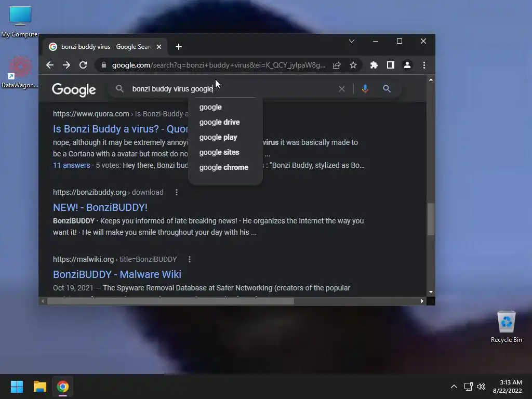The image size is (532, 399).
Task: Open "BonziBUDDY - Malware Wiki" result
Action: pyautogui.click(x=117, y=274)
